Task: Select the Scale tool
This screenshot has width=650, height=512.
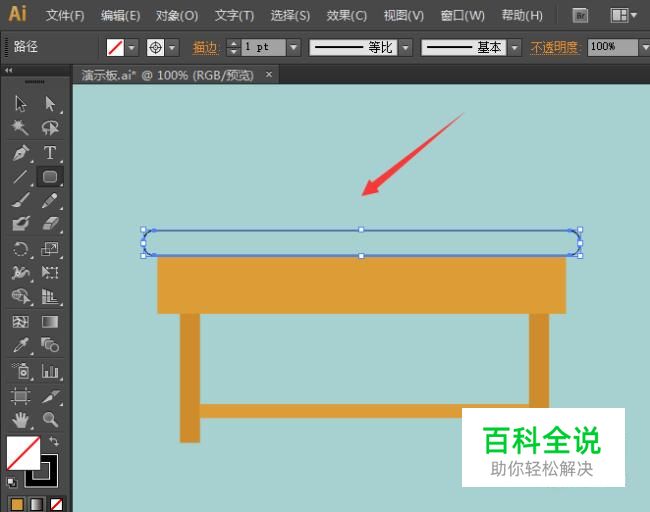Action: 50,249
